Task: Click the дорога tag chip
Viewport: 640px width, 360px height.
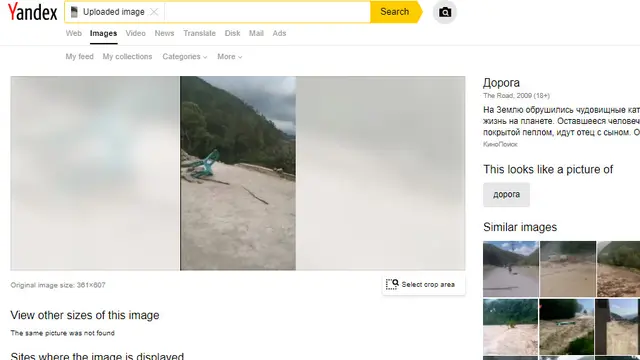Action: point(506,195)
